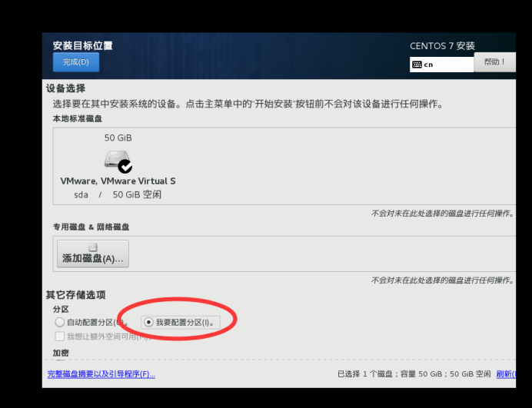Click the 专用磁盘 & 网络磁盘 label
Viewport: 532px width, 408px height.
tap(91, 227)
